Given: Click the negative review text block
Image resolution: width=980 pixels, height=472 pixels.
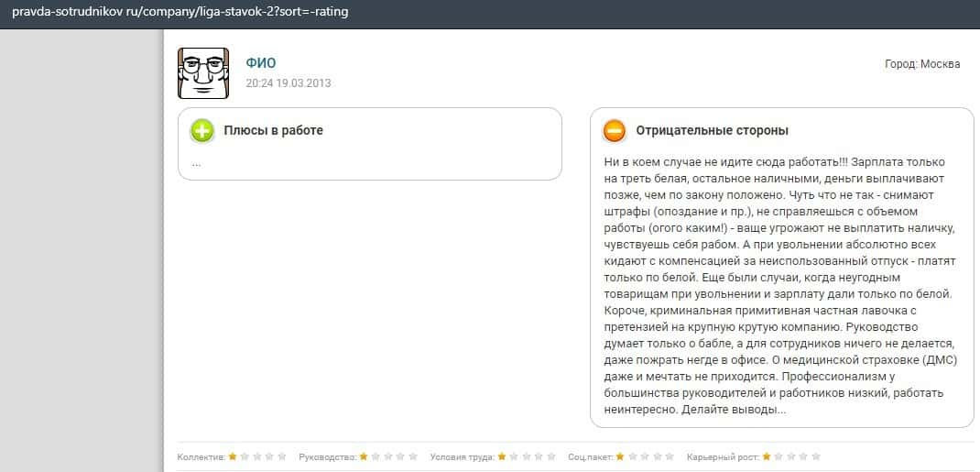Looking at the screenshot, I should [781, 284].
